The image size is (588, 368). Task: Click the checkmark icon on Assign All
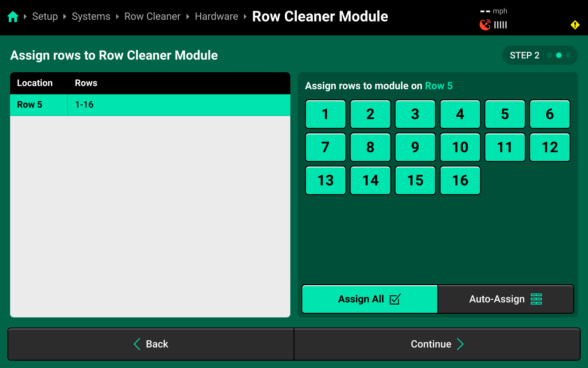point(396,299)
